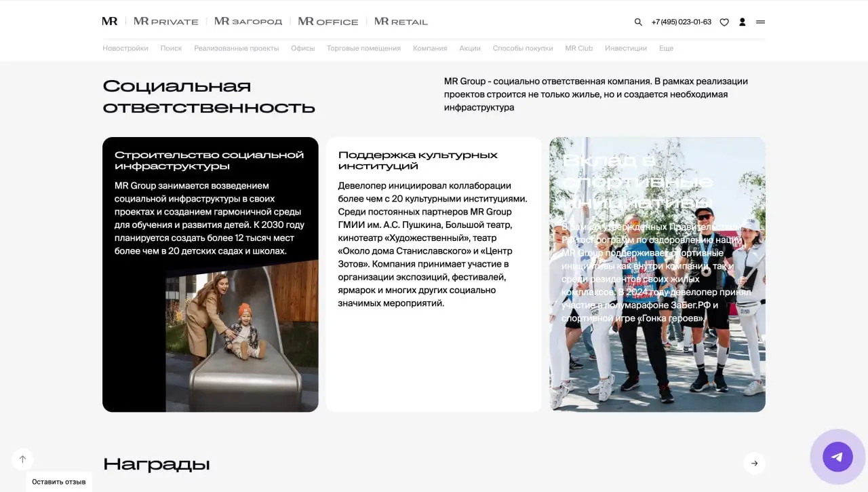The height and width of the screenshot is (492, 868).
Task: Open the MR Retail section
Action: 401,22
